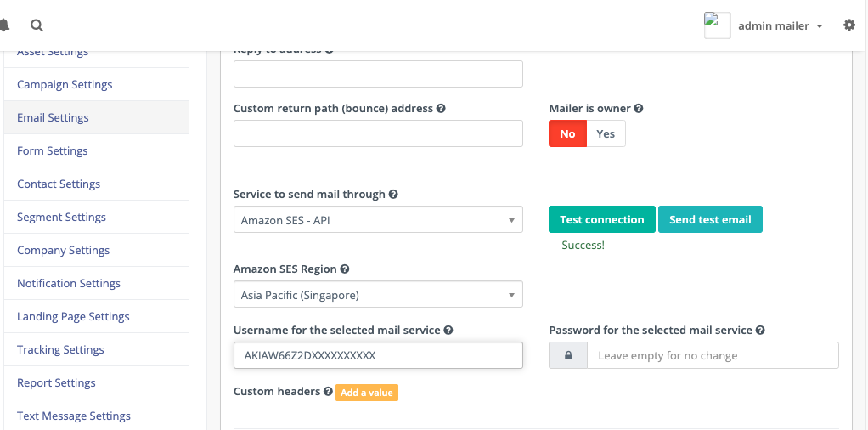Click the search magnifier icon
The image size is (868, 430).
(x=37, y=25)
